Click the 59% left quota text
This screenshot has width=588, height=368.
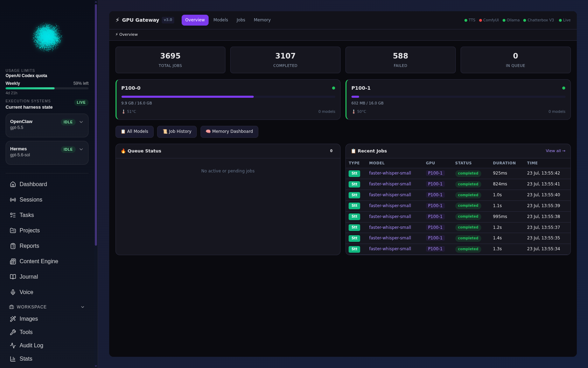click(81, 83)
